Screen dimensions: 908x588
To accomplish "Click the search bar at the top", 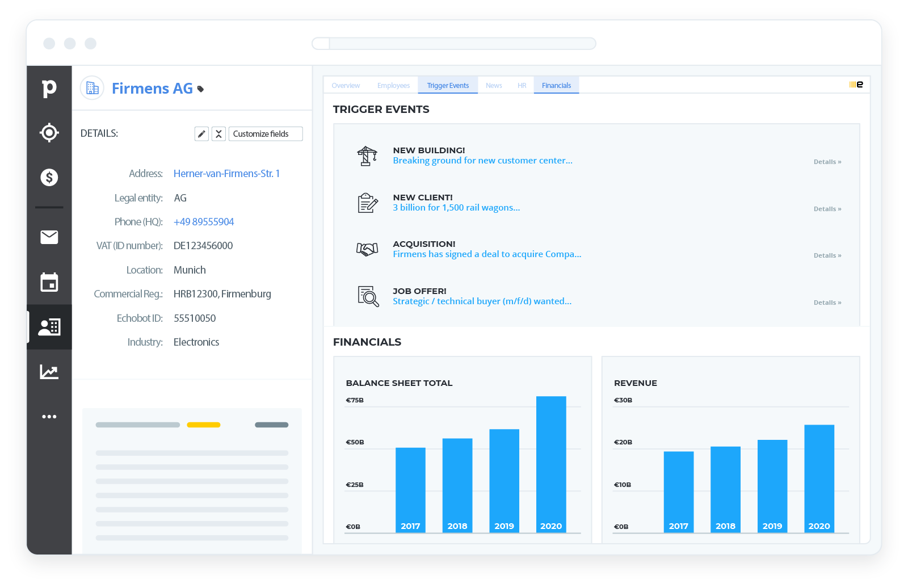I will [x=454, y=43].
